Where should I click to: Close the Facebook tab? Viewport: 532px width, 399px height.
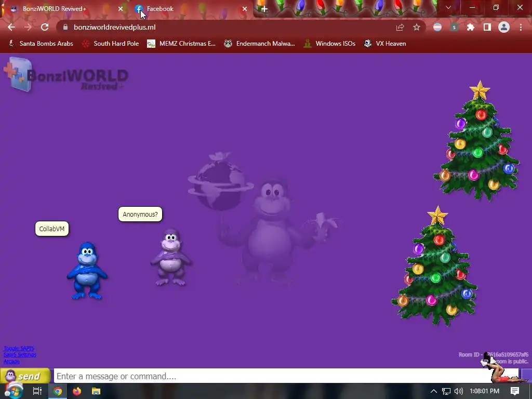[x=245, y=9]
